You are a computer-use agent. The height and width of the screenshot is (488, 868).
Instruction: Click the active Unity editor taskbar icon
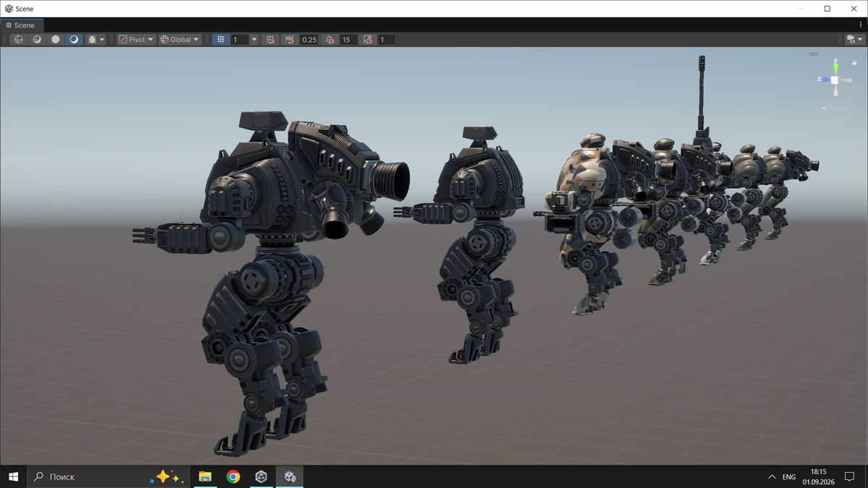(x=289, y=476)
